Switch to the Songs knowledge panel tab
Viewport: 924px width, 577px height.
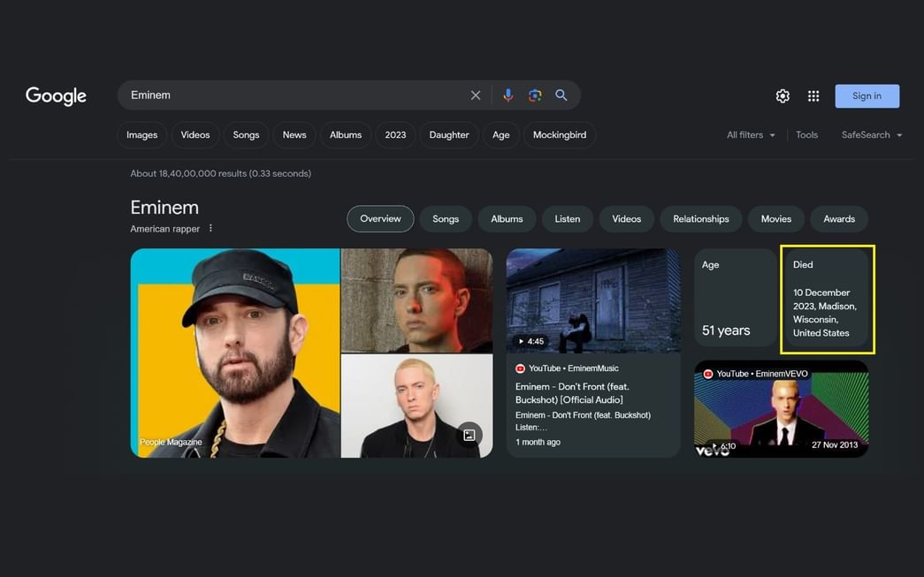(446, 218)
